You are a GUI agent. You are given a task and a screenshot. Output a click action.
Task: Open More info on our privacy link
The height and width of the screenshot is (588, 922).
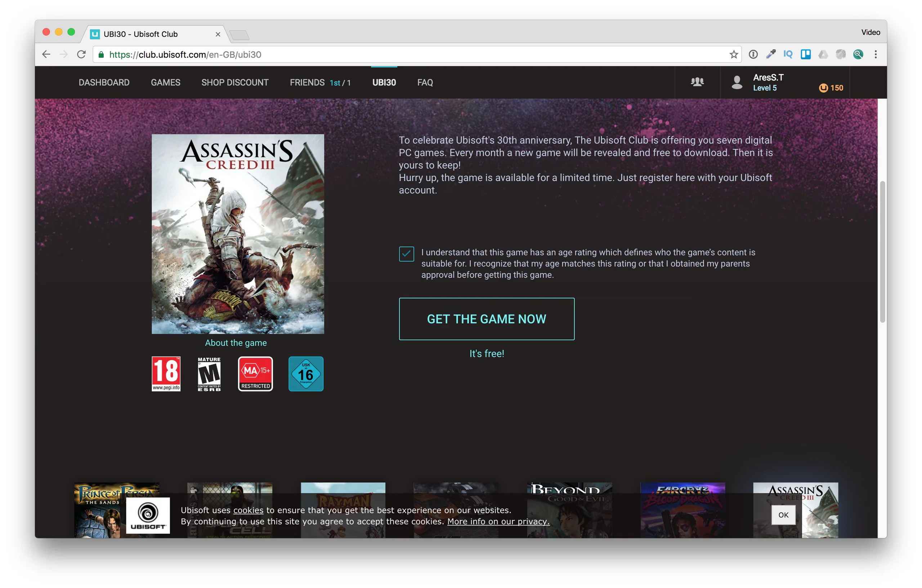tap(498, 521)
